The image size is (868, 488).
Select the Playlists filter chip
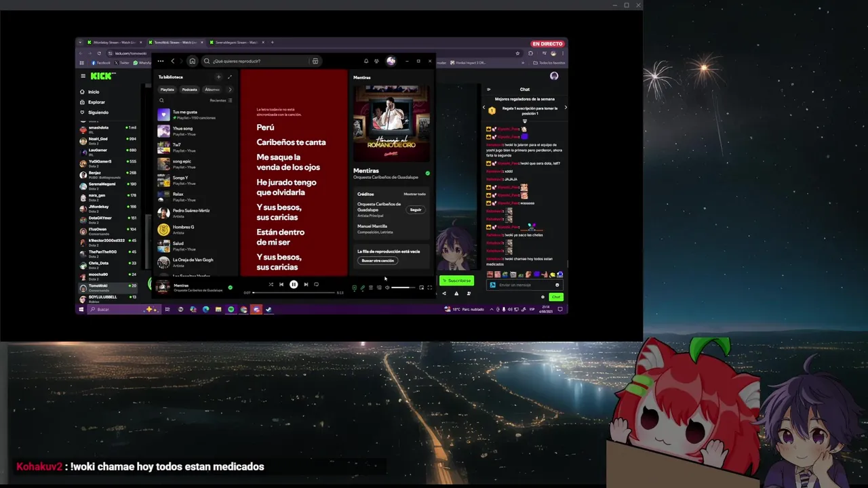pos(167,89)
